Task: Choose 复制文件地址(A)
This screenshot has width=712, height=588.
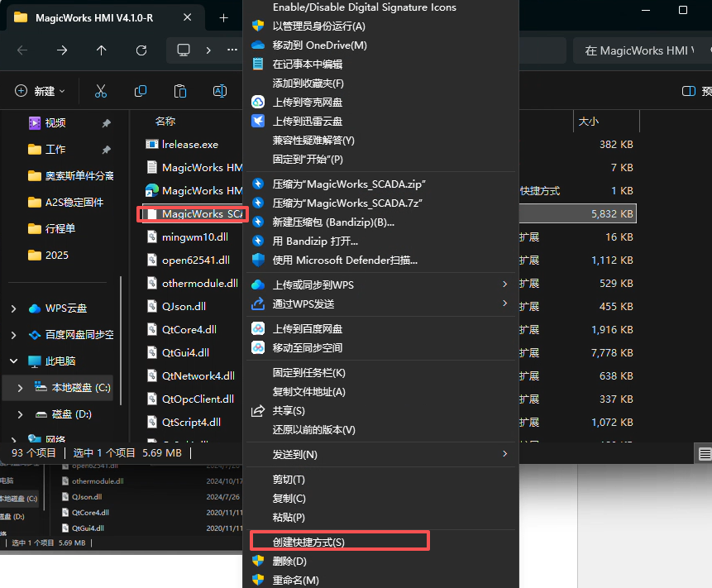Action: click(x=380, y=392)
